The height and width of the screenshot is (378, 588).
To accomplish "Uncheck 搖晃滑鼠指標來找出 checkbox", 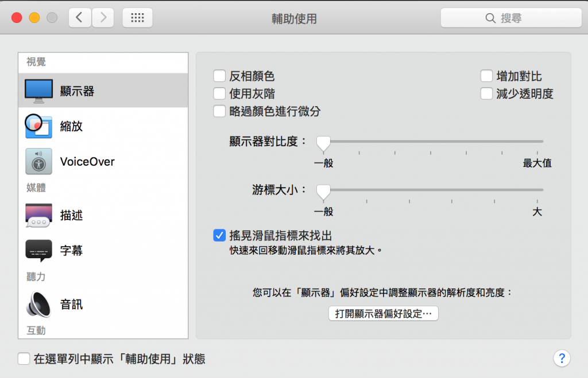I will point(219,235).
